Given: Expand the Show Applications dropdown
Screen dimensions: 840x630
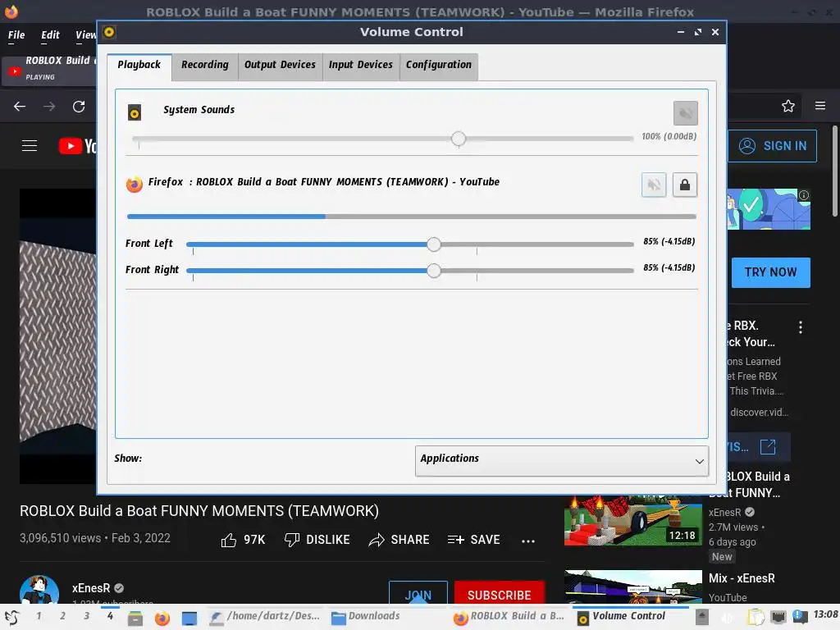Looking at the screenshot, I should click(561, 461).
